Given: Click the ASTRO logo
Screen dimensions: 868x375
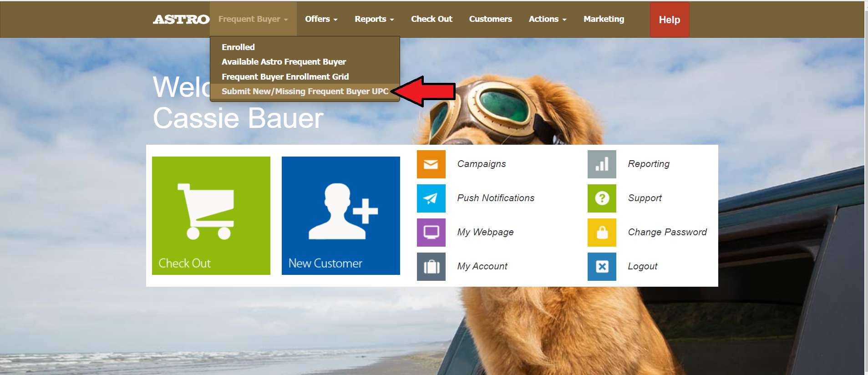Looking at the screenshot, I should point(181,19).
